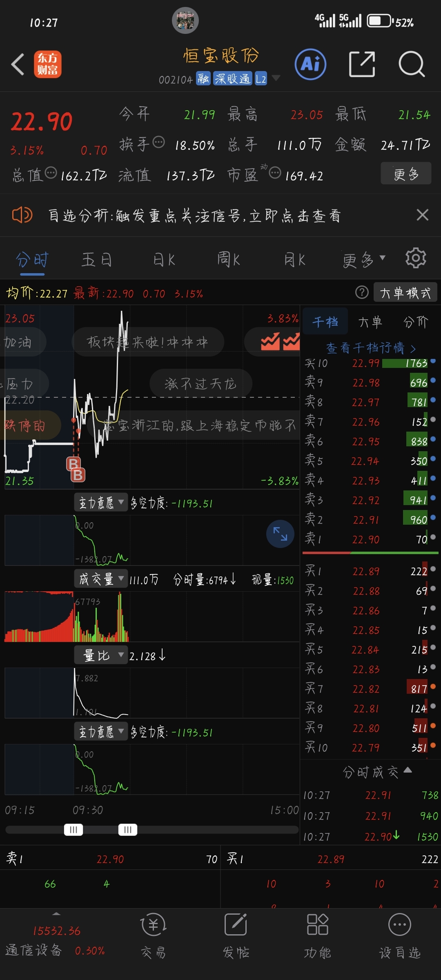The height and width of the screenshot is (980, 441).
Task: Tap the 融 margin badge
Action: click(203, 78)
